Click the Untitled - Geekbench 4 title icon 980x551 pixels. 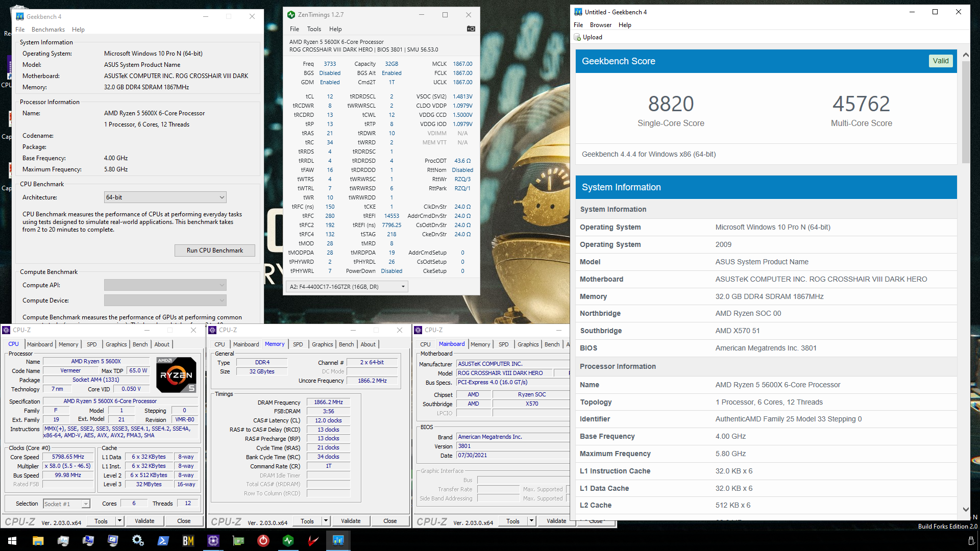click(x=578, y=12)
